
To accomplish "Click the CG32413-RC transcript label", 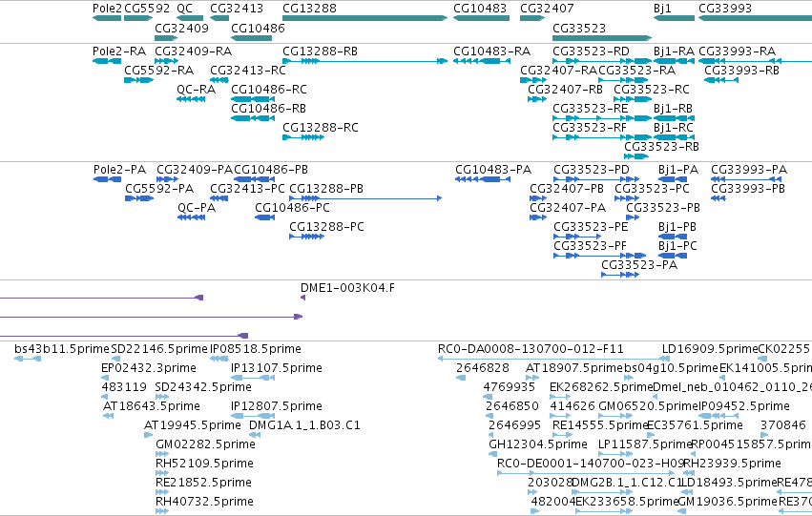I will click(x=248, y=71).
